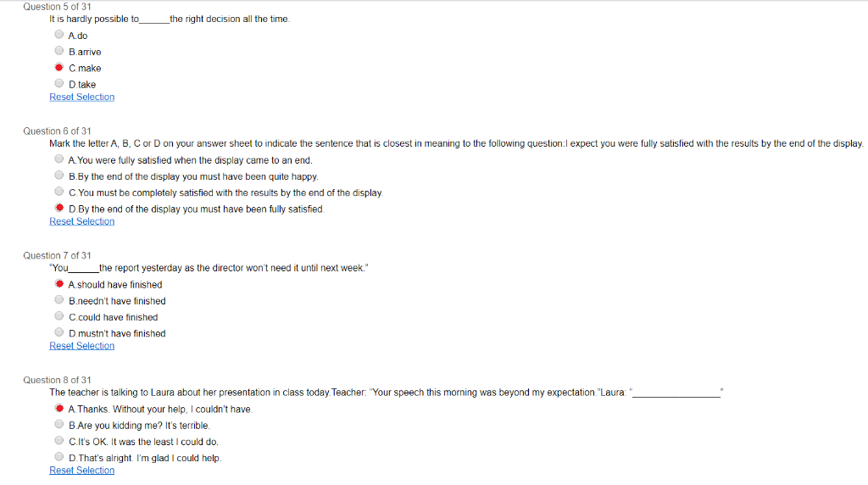The height and width of the screenshot is (485, 868).
Task: Reset Selection for Question 7
Action: pos(82,346)
